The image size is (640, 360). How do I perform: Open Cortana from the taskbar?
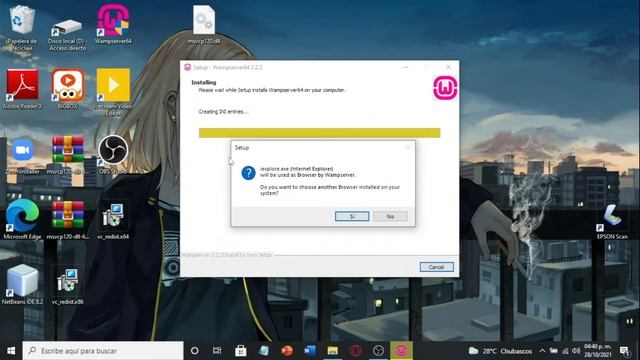point(195,351)
